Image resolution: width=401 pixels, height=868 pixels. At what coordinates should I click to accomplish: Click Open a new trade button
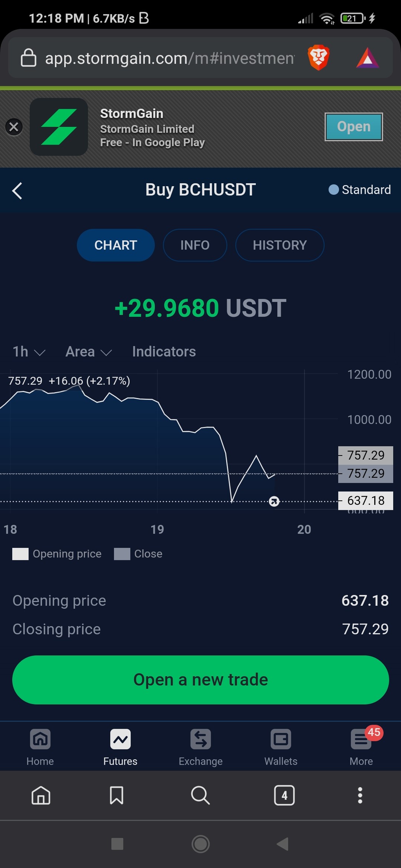(x=200, y=680)
